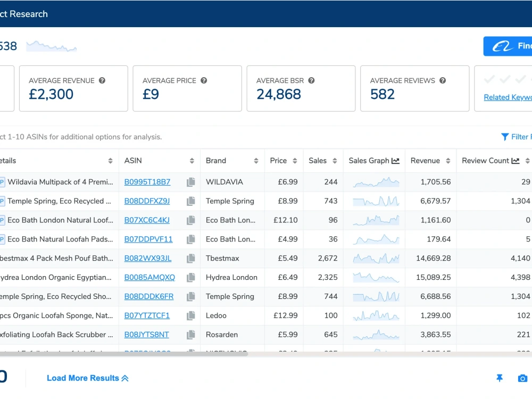
Task: Open ASIN link B07YTZTCF1
Action: [x=147, y=315]
